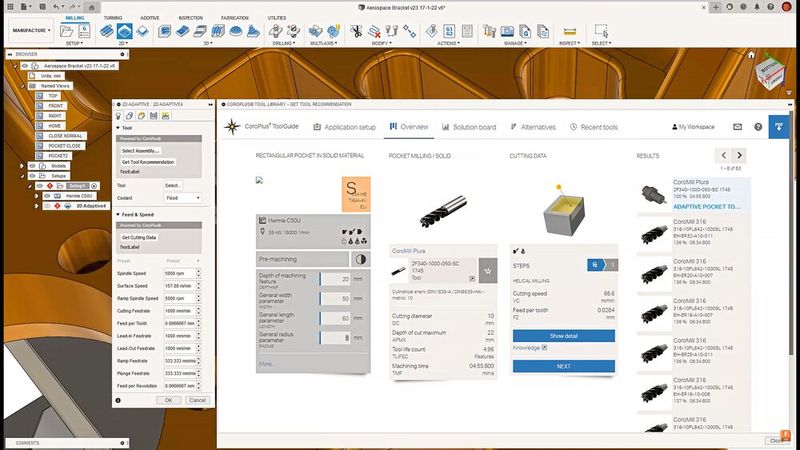Image resolution: width=800 pixels, height=450 pixels.
Task: Select the 3D Pocket Clearing icon
Action: [182, 31]
